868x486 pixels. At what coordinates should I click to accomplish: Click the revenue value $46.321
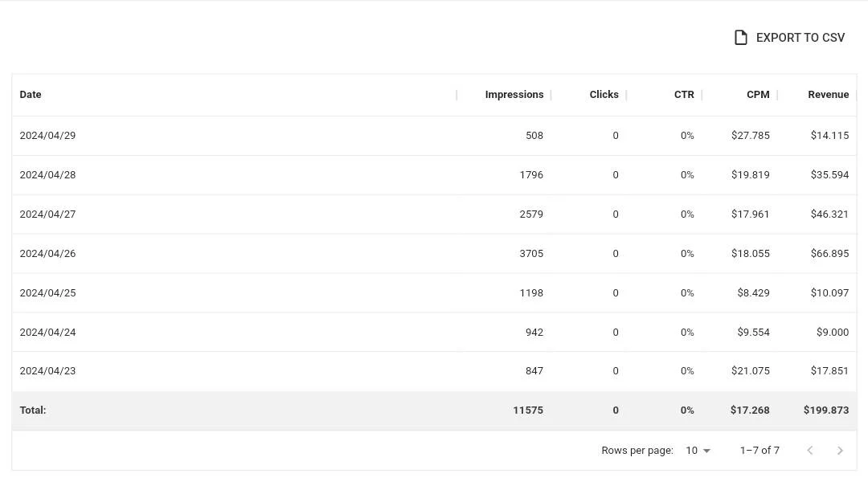[x=829, y=214]
